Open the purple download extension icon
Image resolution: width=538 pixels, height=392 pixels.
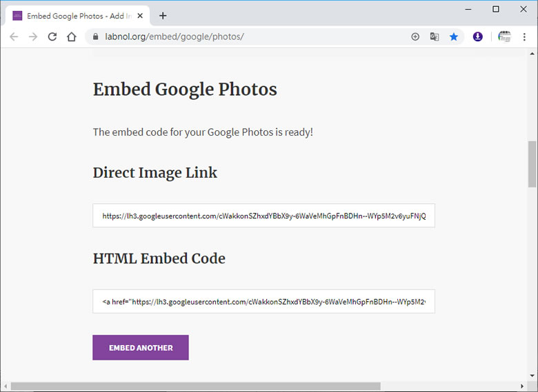pos(477,37)
